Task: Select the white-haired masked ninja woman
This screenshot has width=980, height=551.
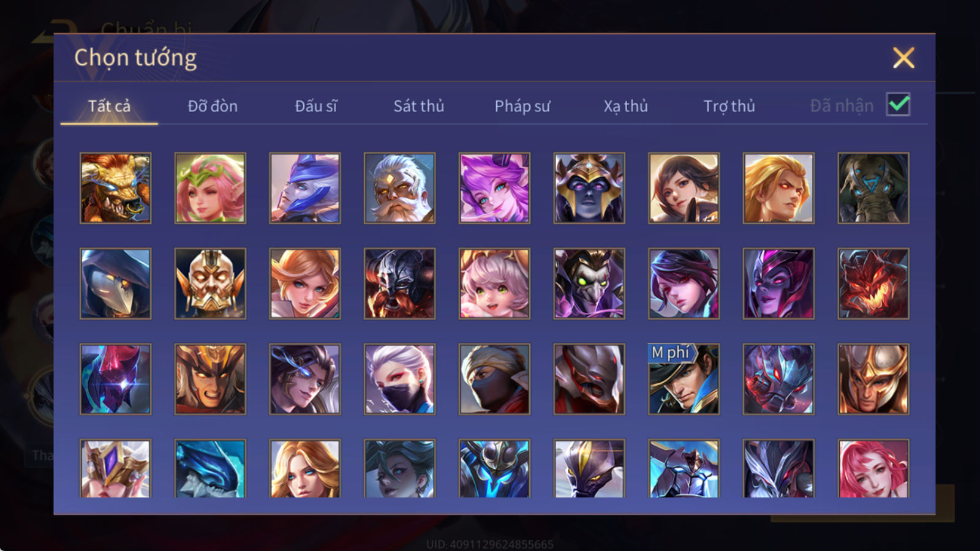Action: coord(399,379)
